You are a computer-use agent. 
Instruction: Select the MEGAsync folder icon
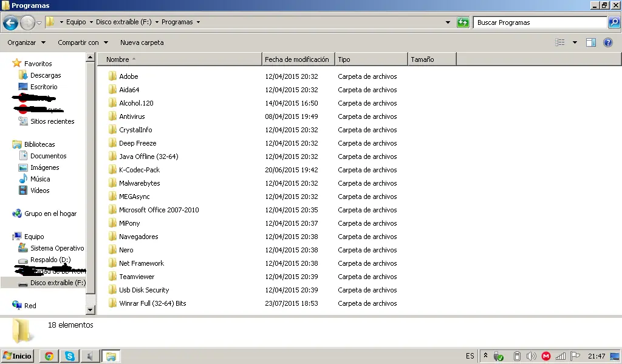[112, 197]
